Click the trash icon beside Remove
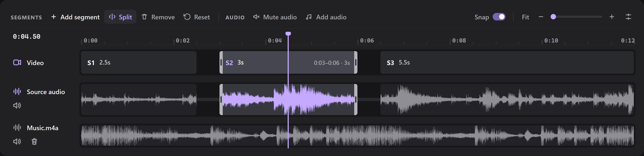Screen dimensions: 644x156 click(x=144, y=17)
